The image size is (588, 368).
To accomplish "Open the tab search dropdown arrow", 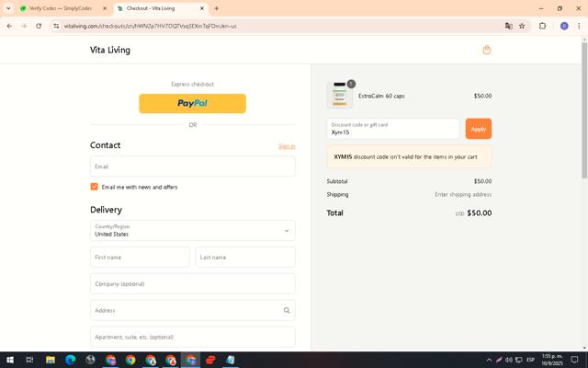I will (x=8, y=8).
